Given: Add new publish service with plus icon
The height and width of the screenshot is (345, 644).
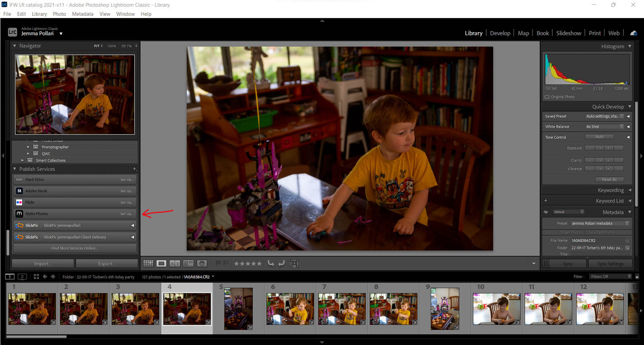Looking at the screenshot, I should (134, 169).
